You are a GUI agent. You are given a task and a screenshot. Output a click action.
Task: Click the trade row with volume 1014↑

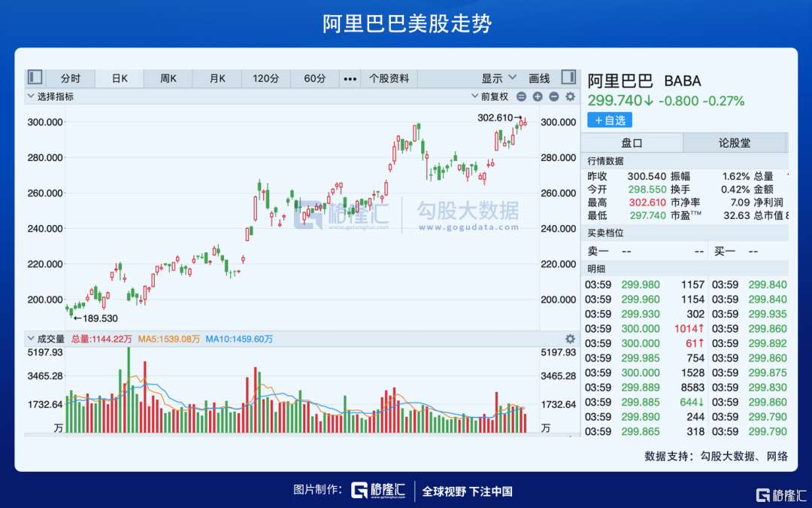click(645, 329)
